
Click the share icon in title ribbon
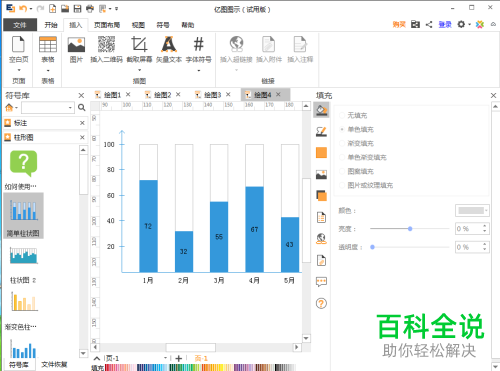429,24
